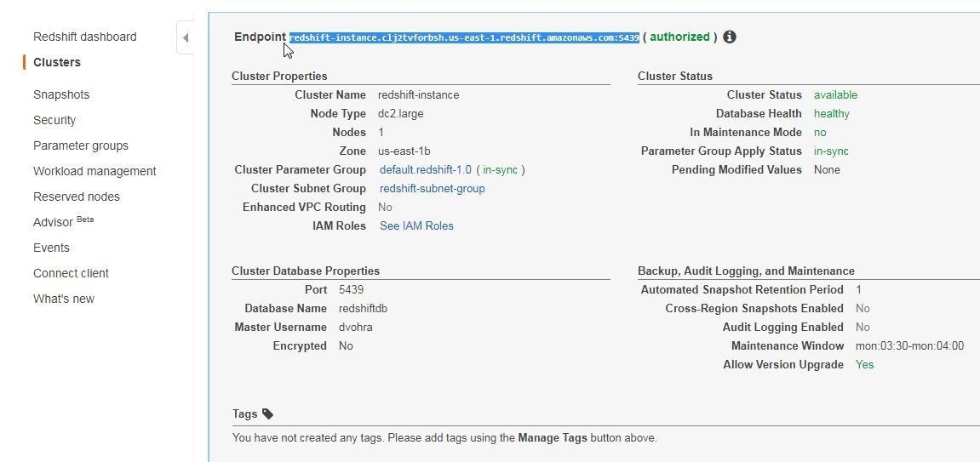
Task: Click Audit Logging Enabled value No
Action: click(x=863, y=328)
